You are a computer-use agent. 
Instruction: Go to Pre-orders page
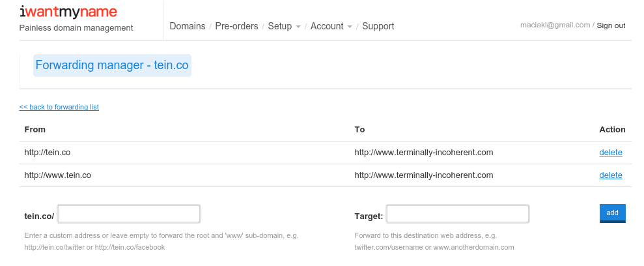236,26
